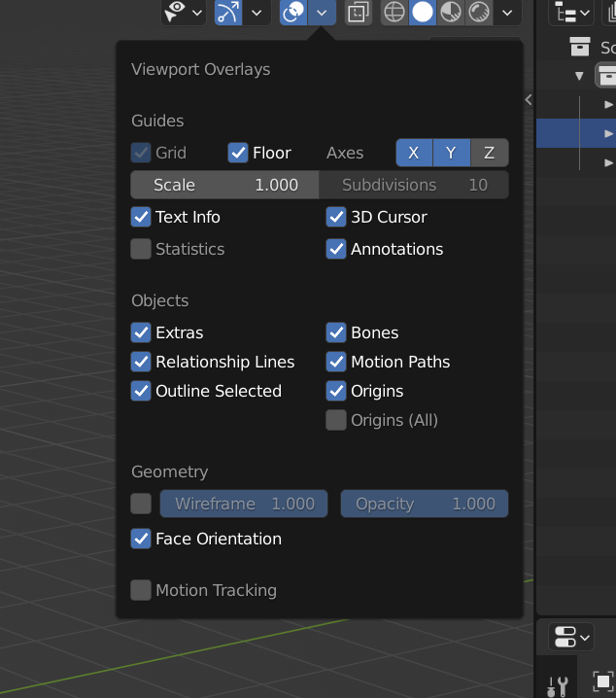Toggle the X-ray view icon

pyautogui.click(x=358, y=12)
